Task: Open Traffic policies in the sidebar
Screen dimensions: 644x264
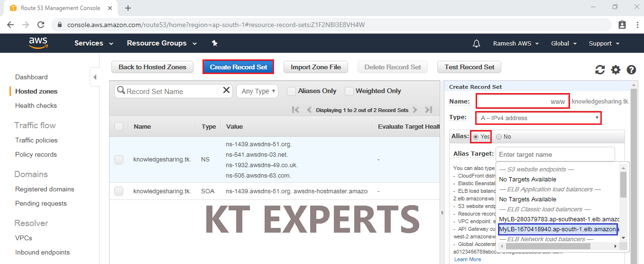Action: pyautogui.click(x=37, y=140)
